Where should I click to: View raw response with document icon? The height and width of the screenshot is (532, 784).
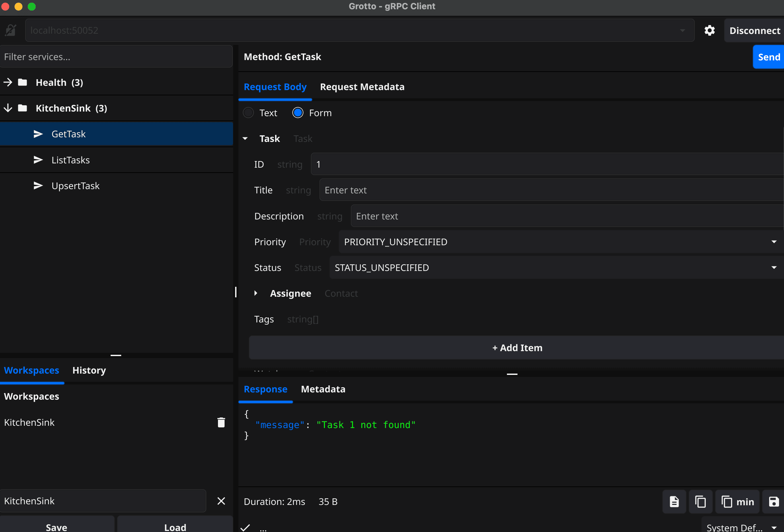coord(674,502)
